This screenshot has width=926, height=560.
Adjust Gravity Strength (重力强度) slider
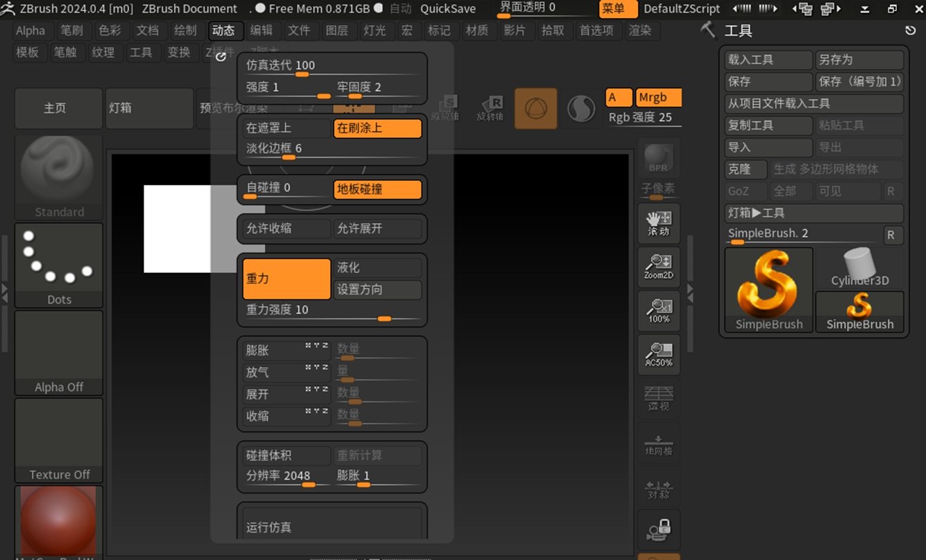point(332,311)
